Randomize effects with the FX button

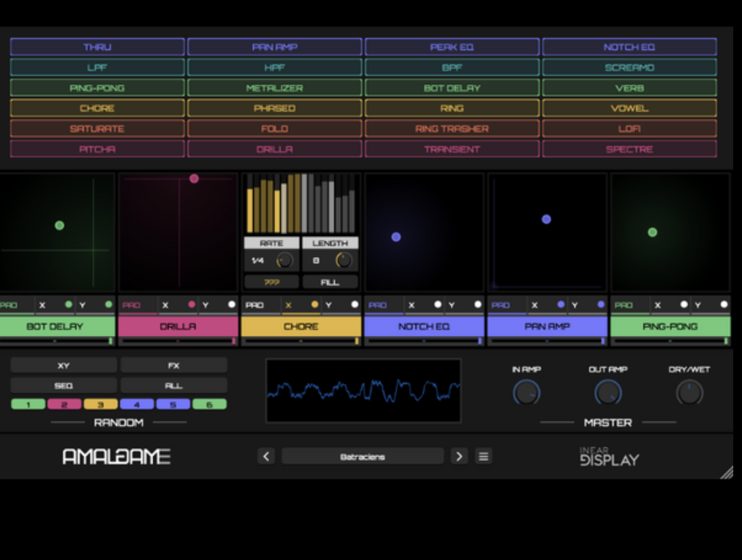pyautogui.click(x=173, y=366)
